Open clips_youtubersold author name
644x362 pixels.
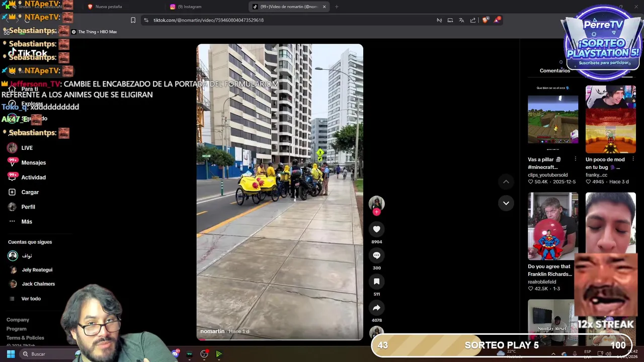(x=547, y=175)
